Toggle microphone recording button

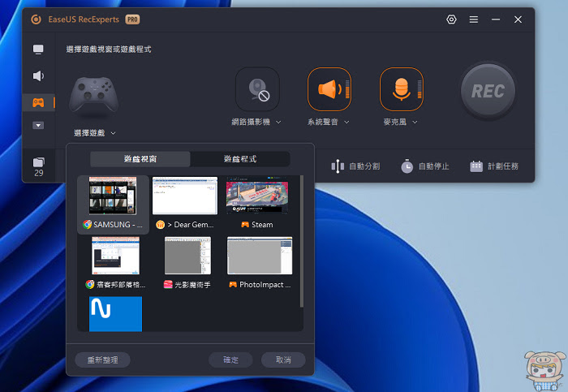click(402, 89)
